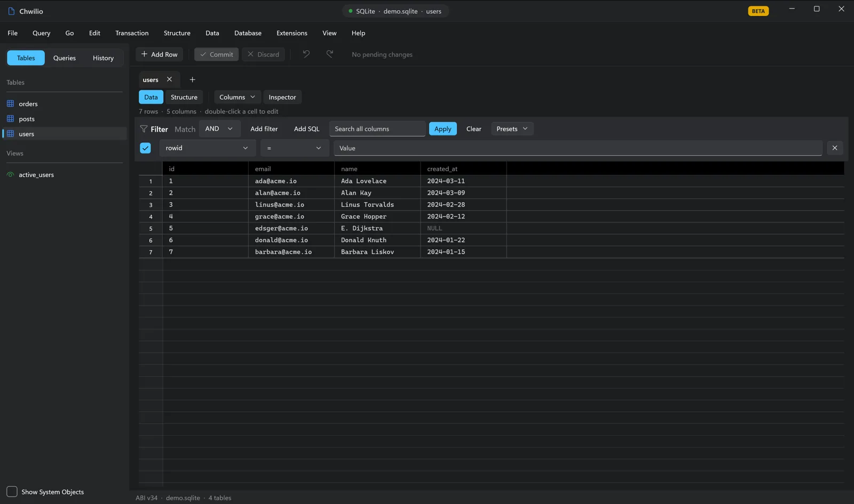Open the Transaction menu

point(132,33)
